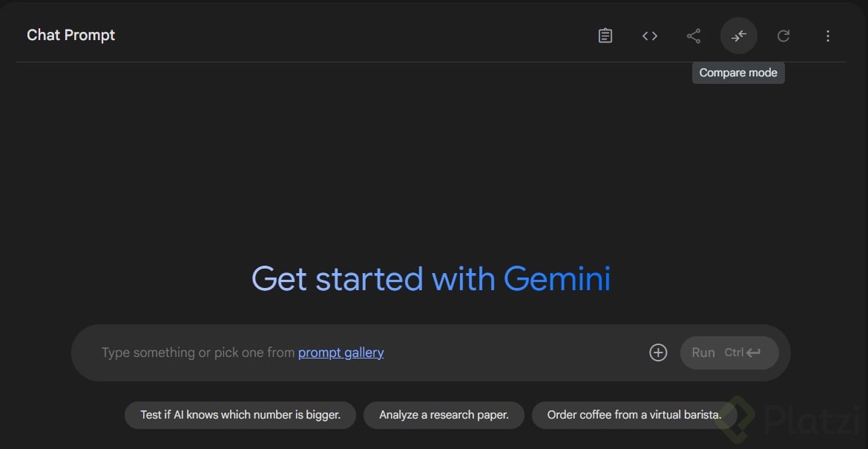
Task: Open the prompt gallery link
Action: pyautogui.click(x=341, y=353)
